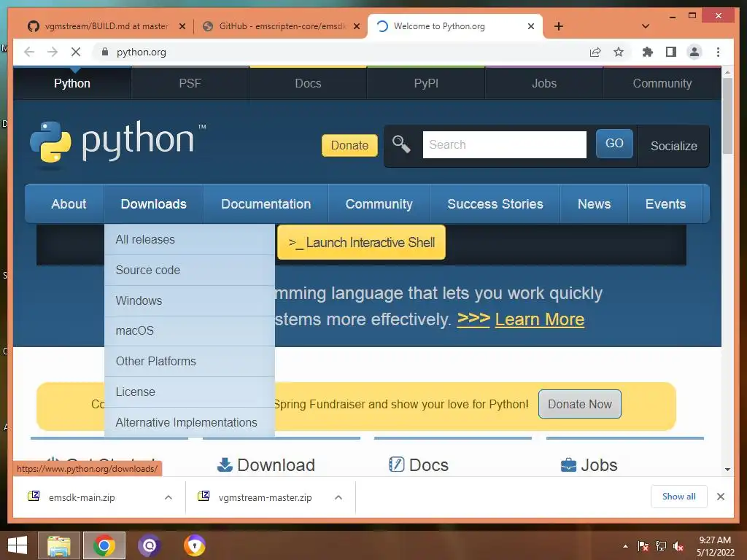Open the Socialize dropdown

[x=673, y=146]
